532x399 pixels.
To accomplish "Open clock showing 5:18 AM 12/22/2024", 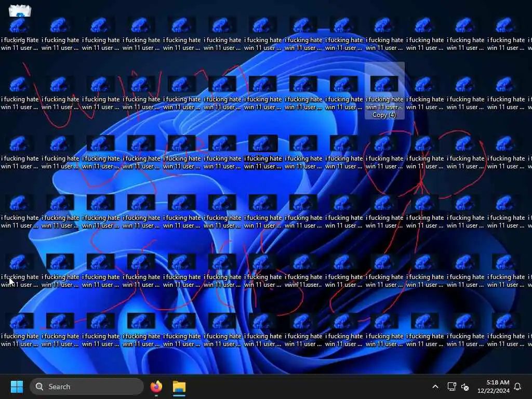I will point(494,387).
